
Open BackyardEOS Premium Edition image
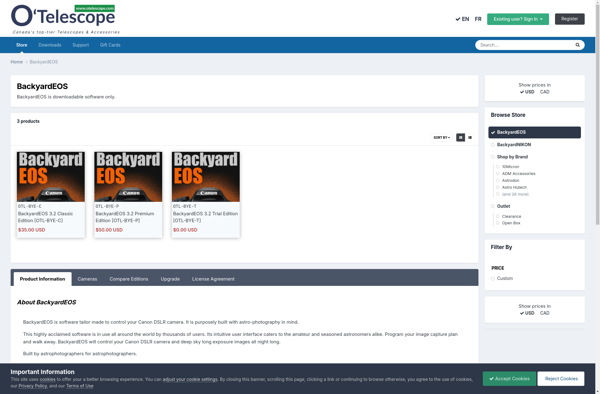pos(128,177)
